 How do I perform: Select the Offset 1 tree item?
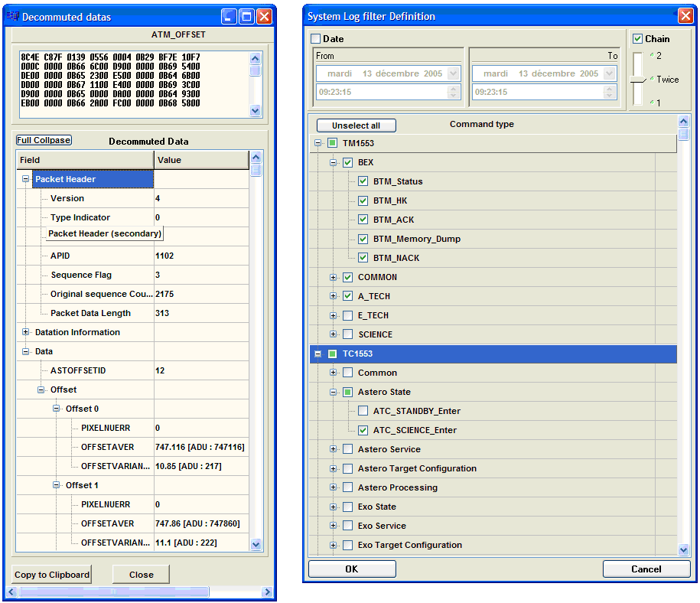point(82,485)
